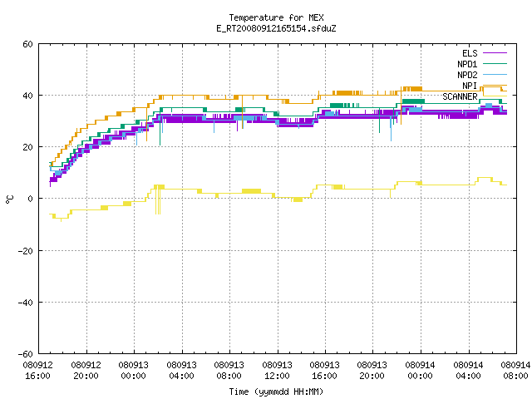Click the x-axis label 080912 16:00

pos(38,371)
